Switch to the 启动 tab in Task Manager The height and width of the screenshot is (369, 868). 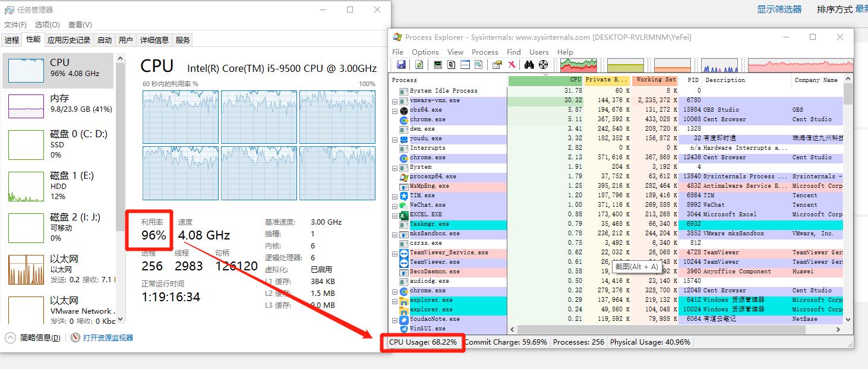tap(105, 40)
